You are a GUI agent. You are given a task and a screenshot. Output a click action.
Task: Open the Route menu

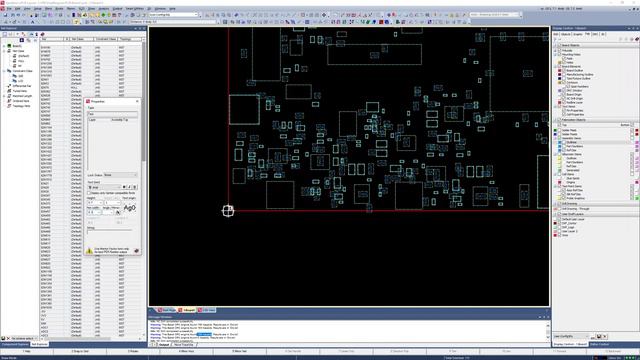[x=59, y=9]
